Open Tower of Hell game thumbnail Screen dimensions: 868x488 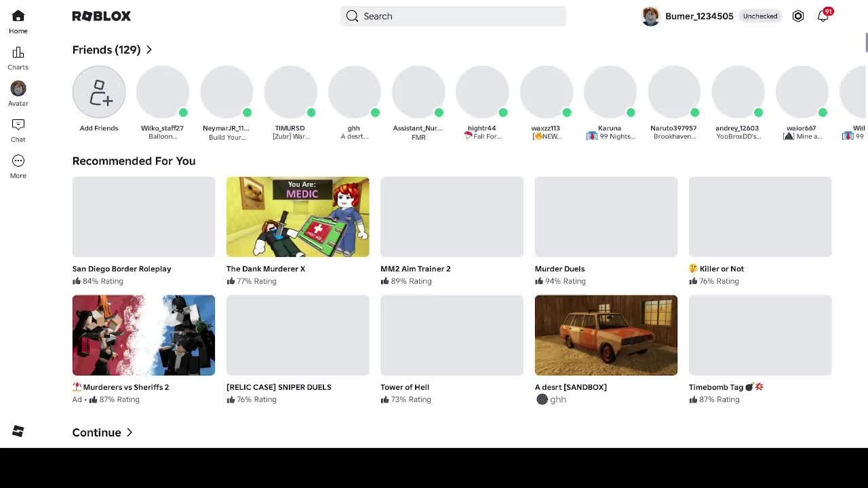click(452, 335)
